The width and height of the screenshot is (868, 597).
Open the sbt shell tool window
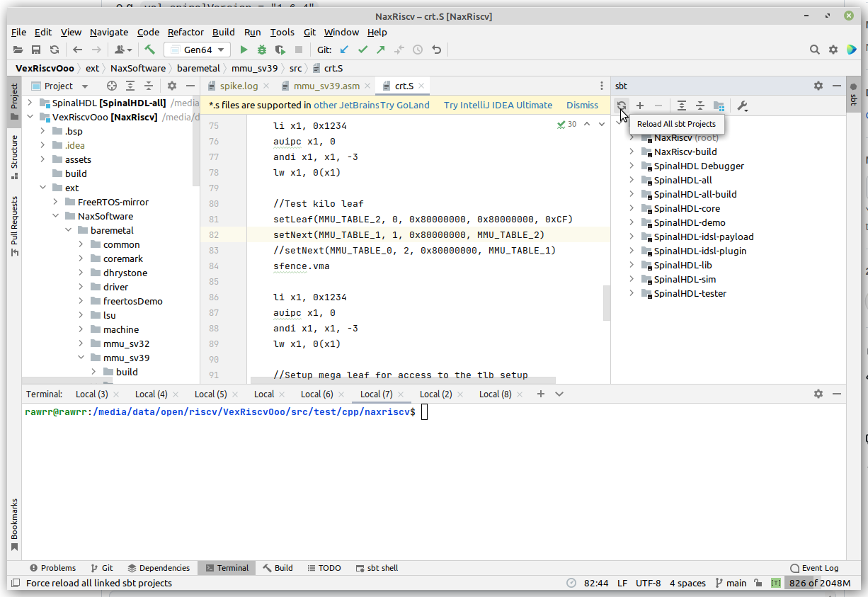tap(375, 568)
